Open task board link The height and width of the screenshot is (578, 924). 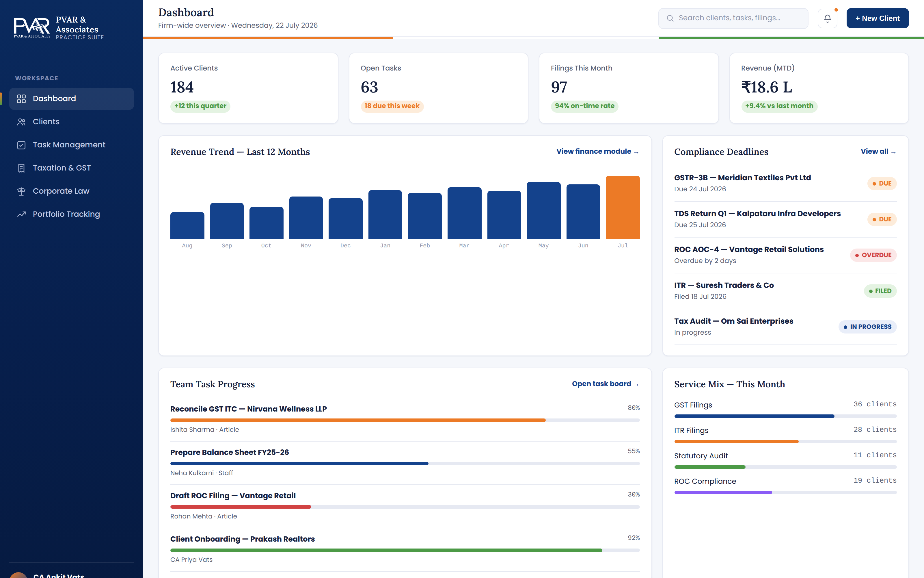(x=606, y=384)
